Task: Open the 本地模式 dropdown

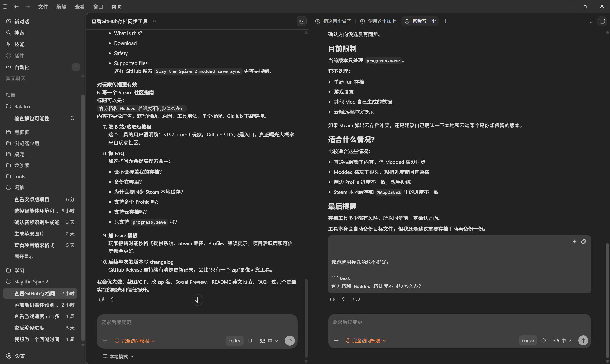Action: point(118,356)
